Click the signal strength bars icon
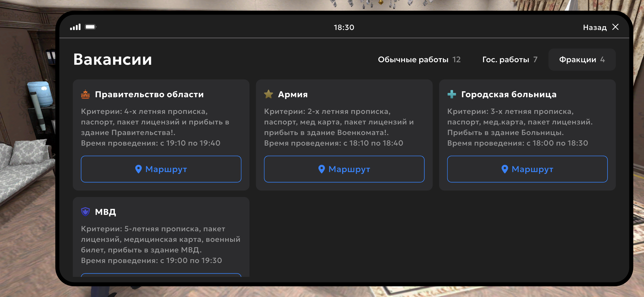This screenshot has height=297, width=644. tap(75, 27)
